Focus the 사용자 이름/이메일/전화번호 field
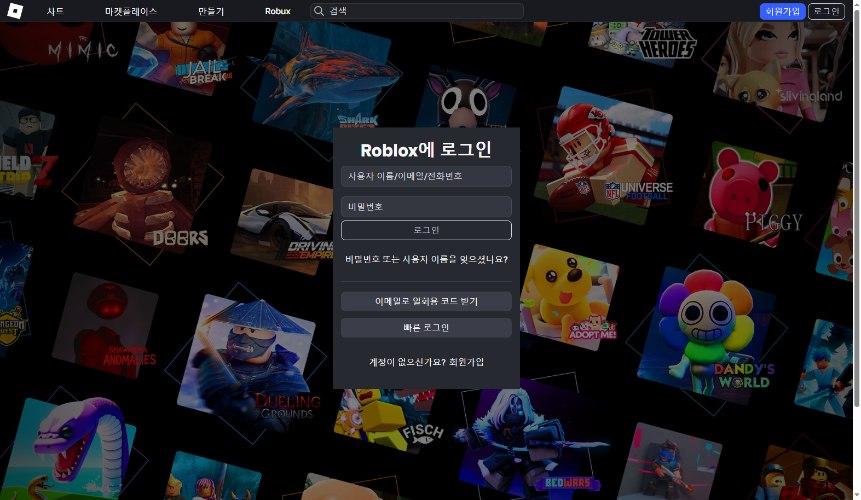The image size is (861, 500). 426,176
